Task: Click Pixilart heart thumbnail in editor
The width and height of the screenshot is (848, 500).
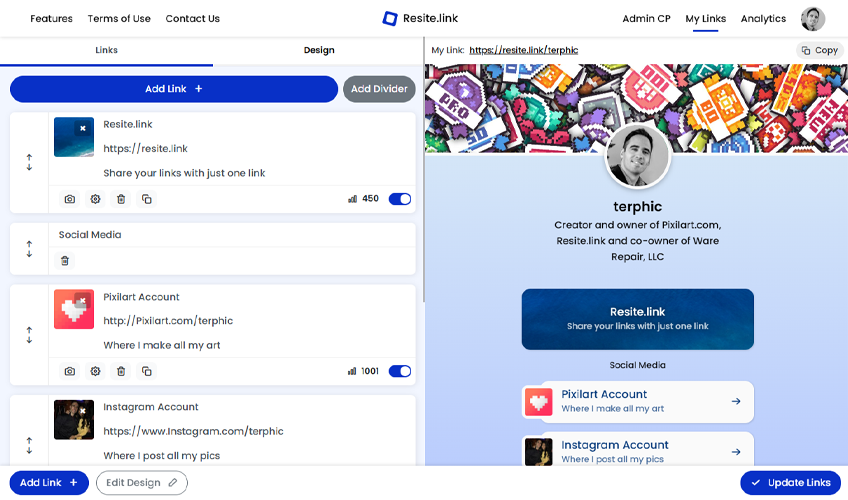Action: [74, 309]
